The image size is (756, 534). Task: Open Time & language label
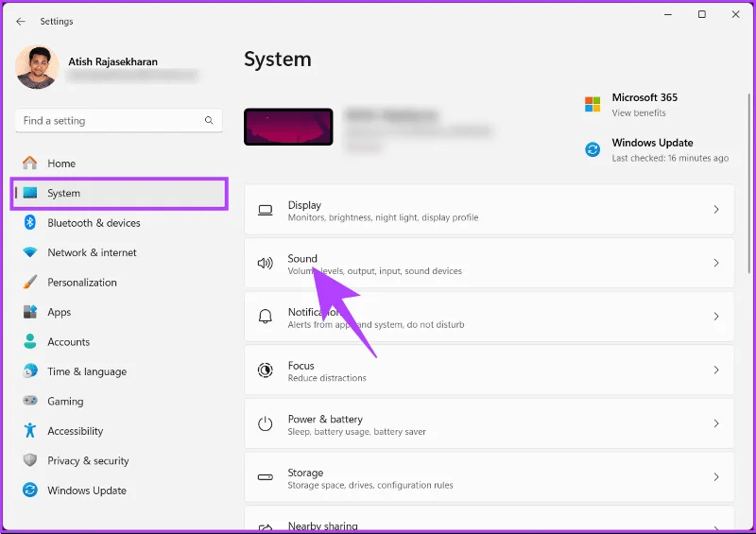87,371
